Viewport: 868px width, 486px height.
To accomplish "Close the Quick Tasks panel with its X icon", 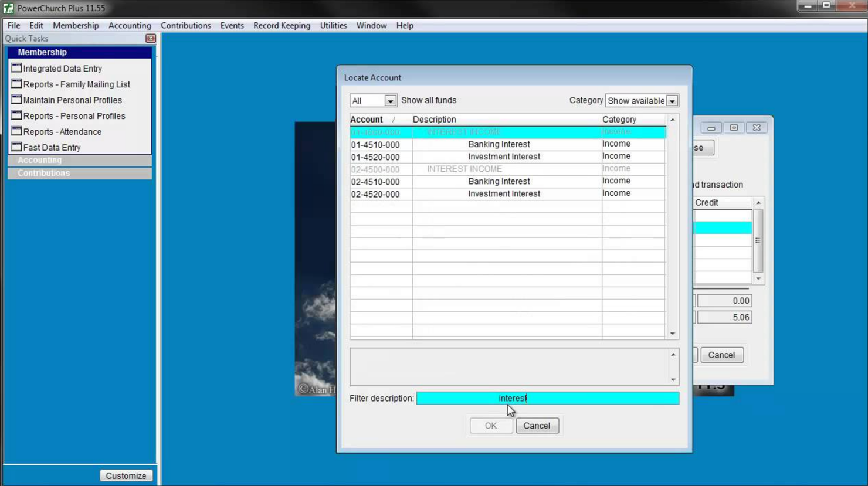I will click(x=151, y=39).
